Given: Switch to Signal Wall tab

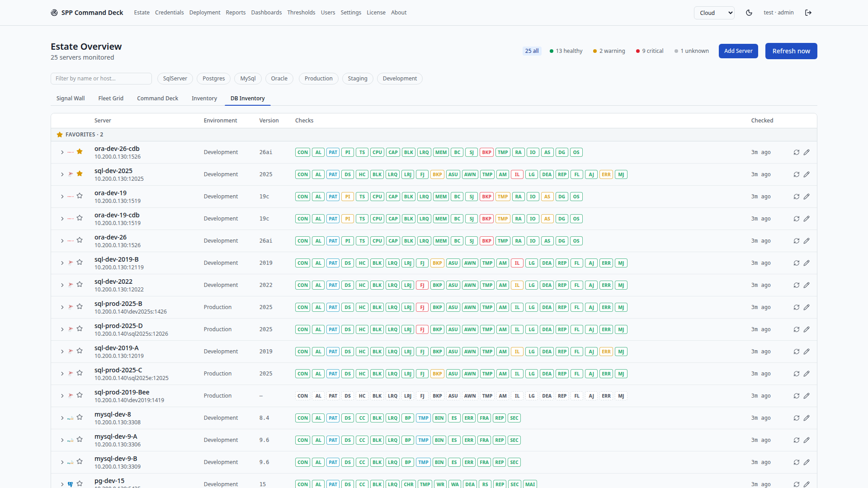Looking at the screenshot, I should tap(71, 99).
